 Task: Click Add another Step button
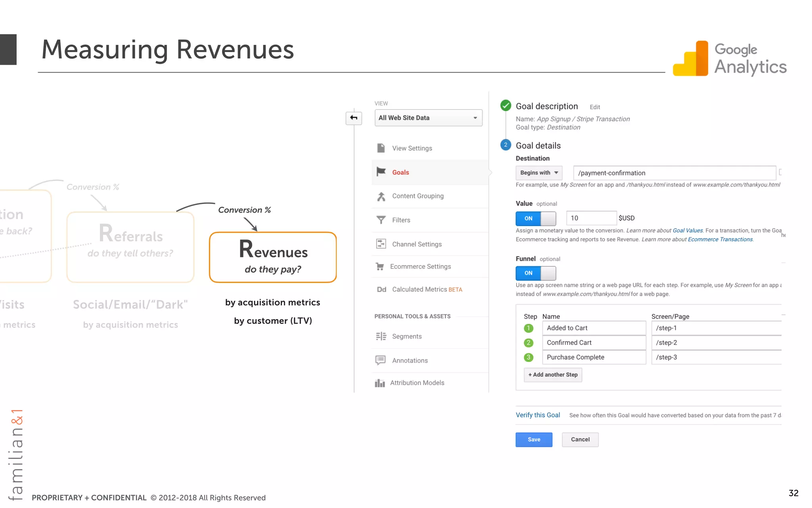(553, 375)
